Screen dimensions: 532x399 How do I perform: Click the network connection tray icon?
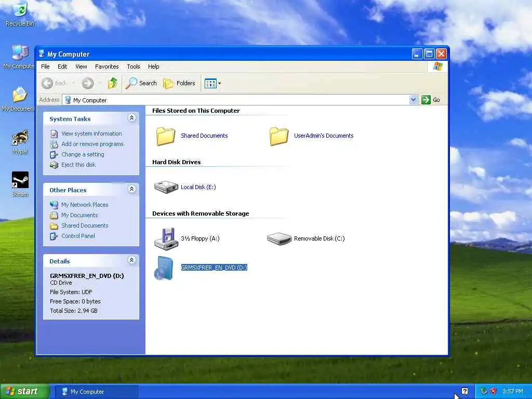pos(484,392)
